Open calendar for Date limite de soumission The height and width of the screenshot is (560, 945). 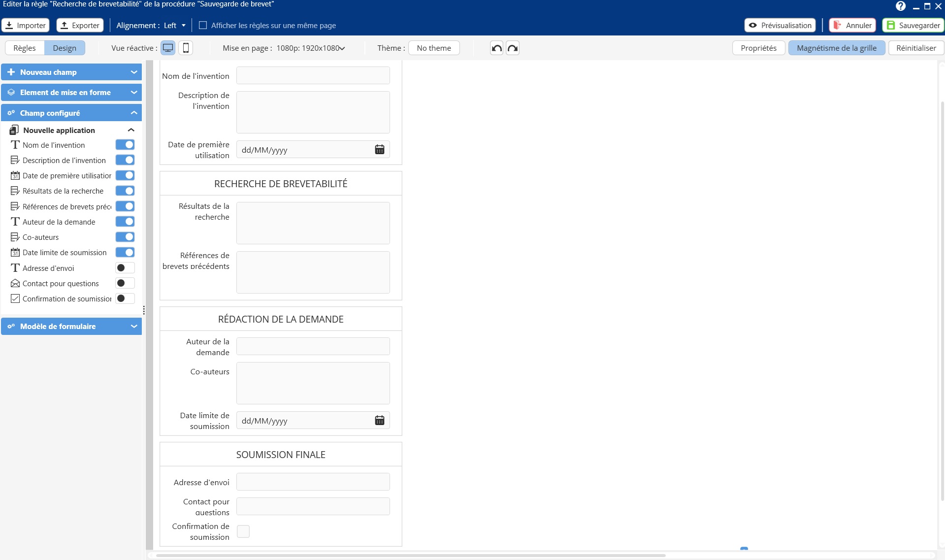coord(380,420)
